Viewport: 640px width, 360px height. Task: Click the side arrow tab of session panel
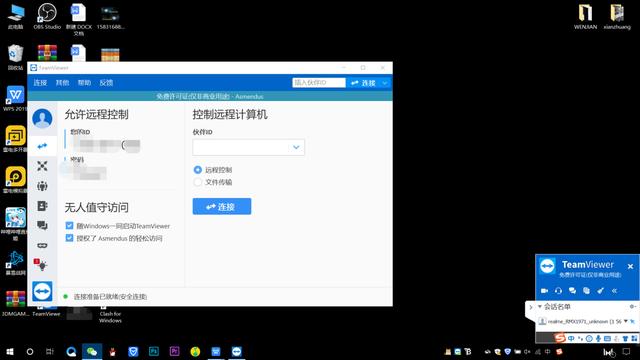(x=530, y=307)
